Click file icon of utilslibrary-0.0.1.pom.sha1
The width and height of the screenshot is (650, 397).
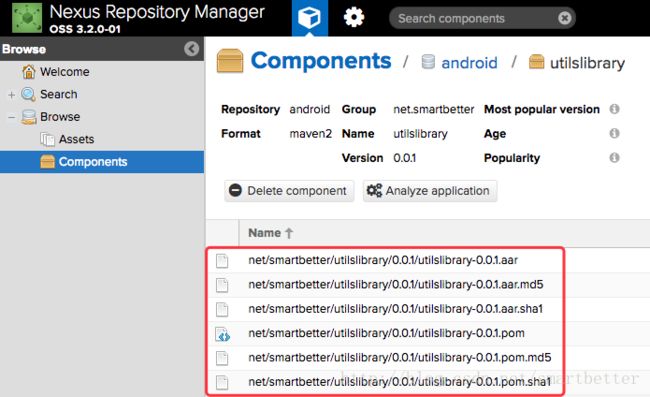click(x=222, y=382)
